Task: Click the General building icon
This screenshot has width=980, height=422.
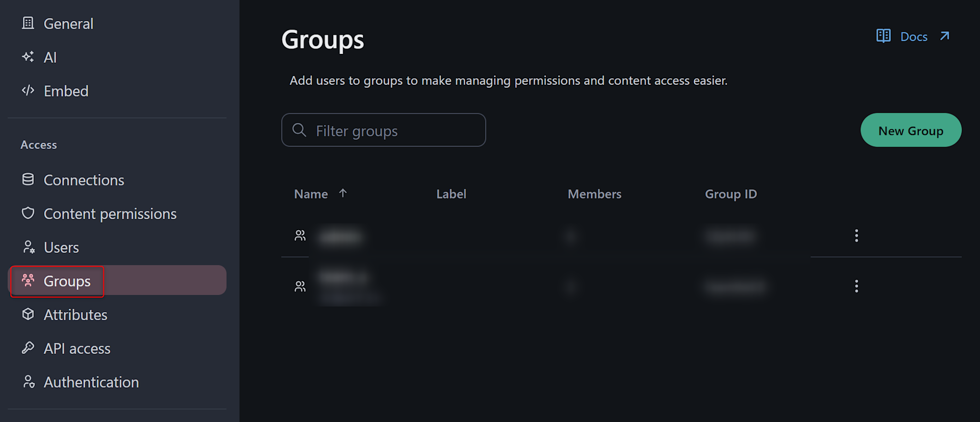Action: 28,23
